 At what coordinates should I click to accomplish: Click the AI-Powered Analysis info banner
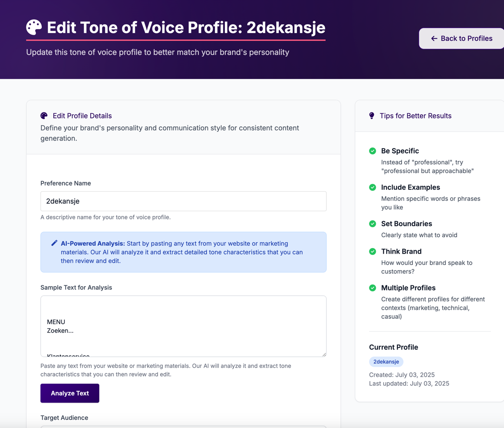[183, 252]
